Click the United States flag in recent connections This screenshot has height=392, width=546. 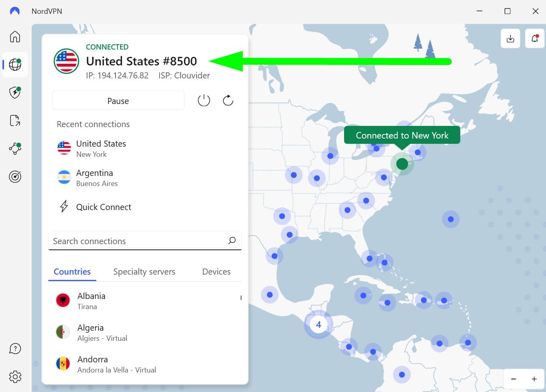[x=64, y=148]
